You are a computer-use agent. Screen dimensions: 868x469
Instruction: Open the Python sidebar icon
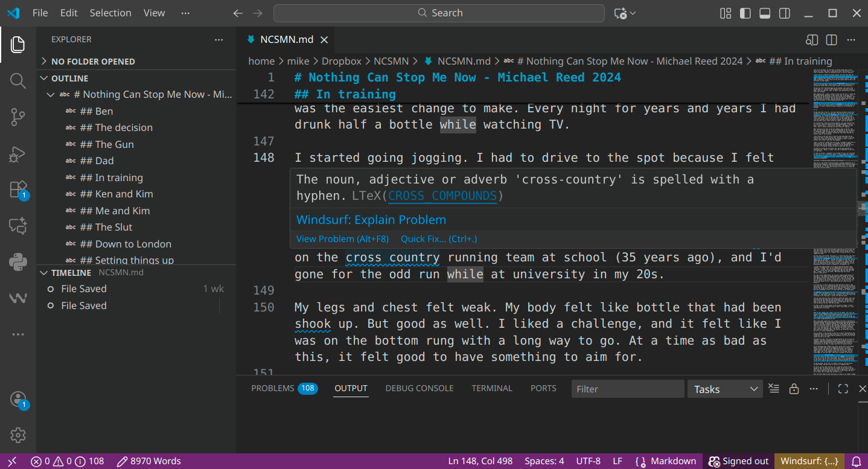pyautogui.click(x=18, y=262)
